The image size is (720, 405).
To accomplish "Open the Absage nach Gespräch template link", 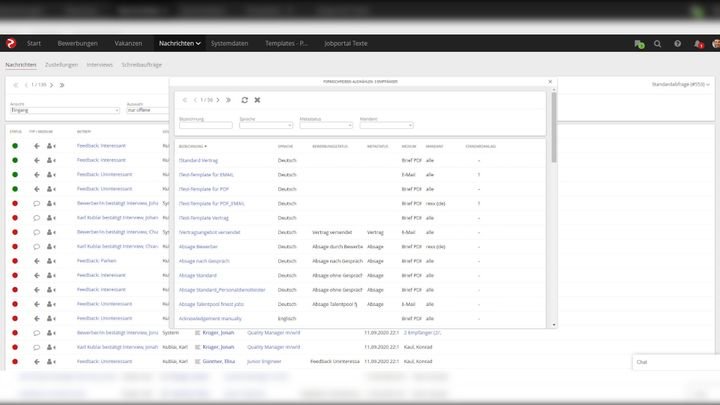I will (204, 261).
